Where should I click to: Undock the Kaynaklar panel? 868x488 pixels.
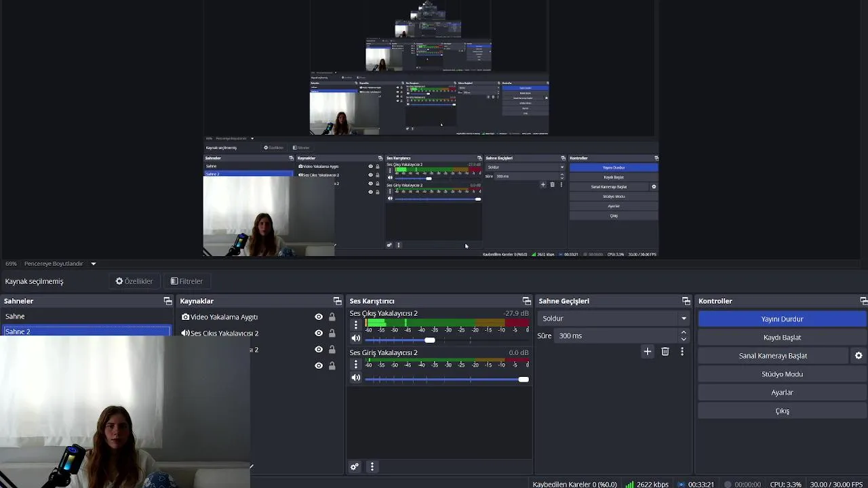[x=337, y=301]
